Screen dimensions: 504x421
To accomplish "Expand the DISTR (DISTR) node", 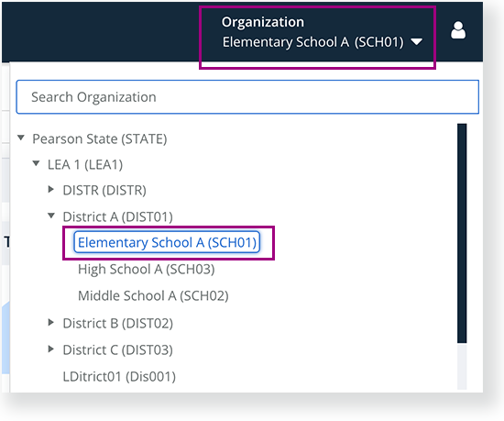I will (51, 189).
